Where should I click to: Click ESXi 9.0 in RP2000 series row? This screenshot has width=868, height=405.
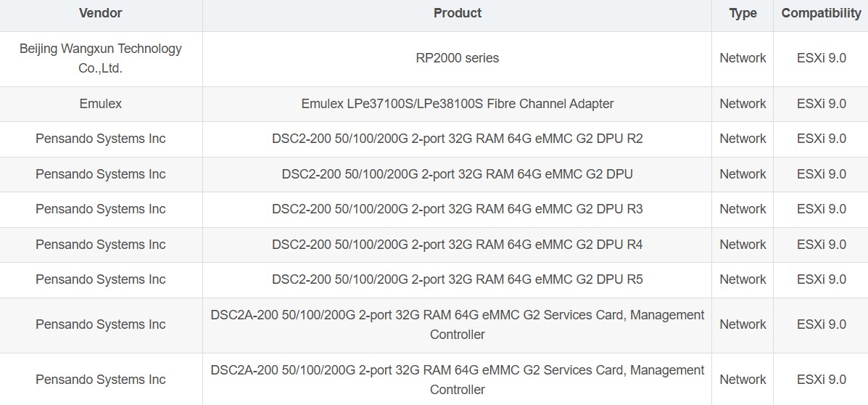pos(822,58)
